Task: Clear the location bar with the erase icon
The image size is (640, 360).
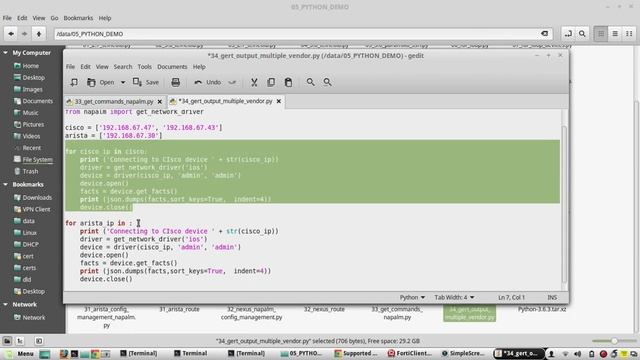Action: pos(544,34)
